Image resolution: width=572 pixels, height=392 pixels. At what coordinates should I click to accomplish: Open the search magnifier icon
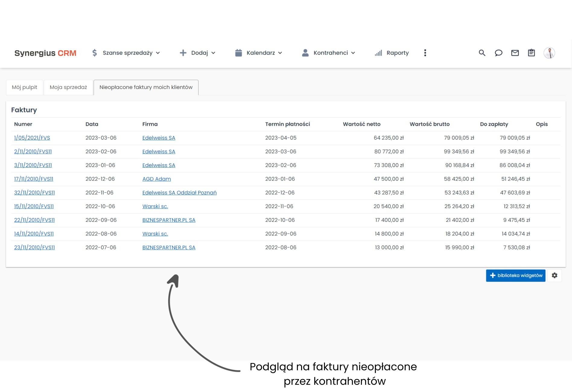click(x=482, y=53)
